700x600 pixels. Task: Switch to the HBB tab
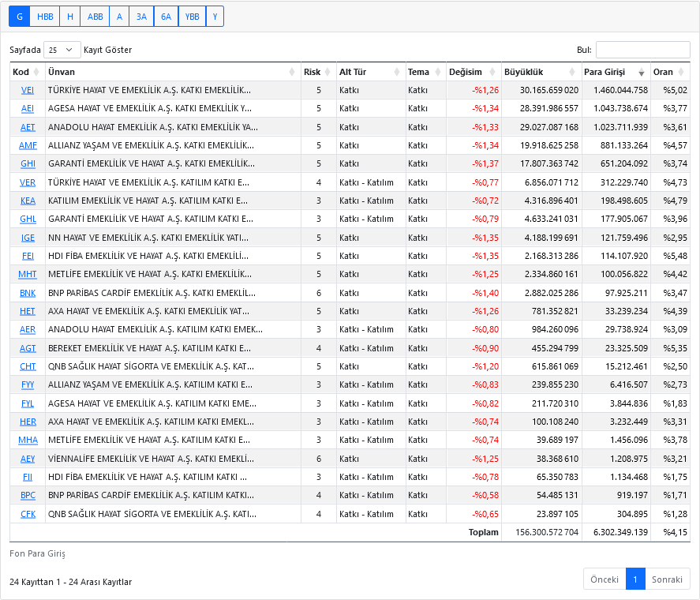45,17
